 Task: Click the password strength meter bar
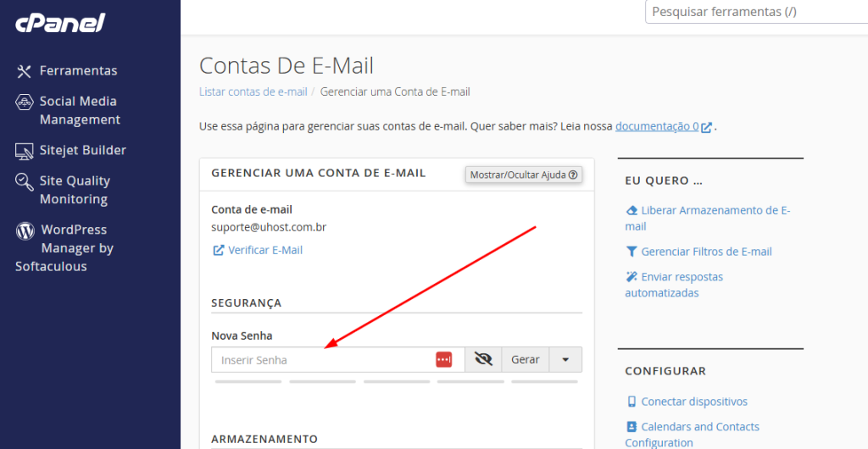(397, 381)
